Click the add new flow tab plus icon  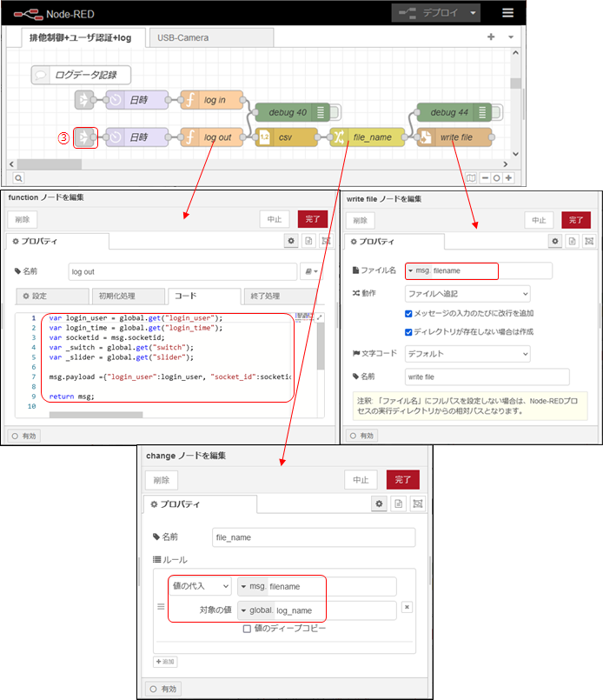(491, 37)
